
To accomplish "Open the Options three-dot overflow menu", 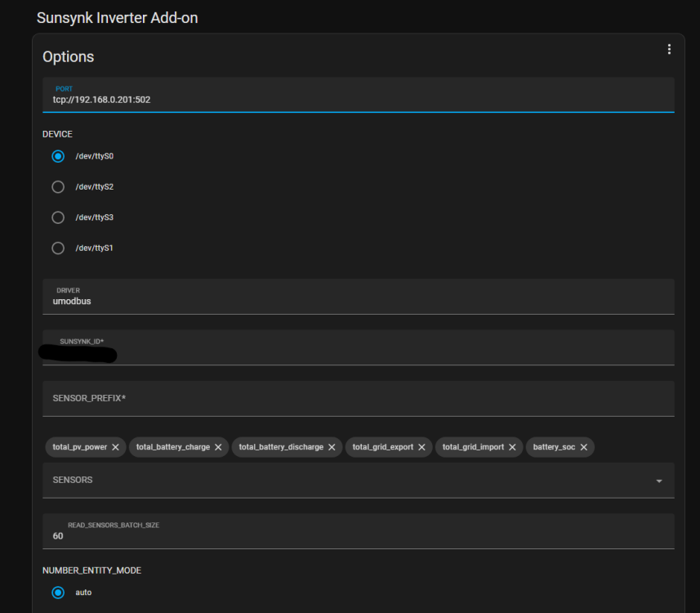I will [x=669, y=49].
